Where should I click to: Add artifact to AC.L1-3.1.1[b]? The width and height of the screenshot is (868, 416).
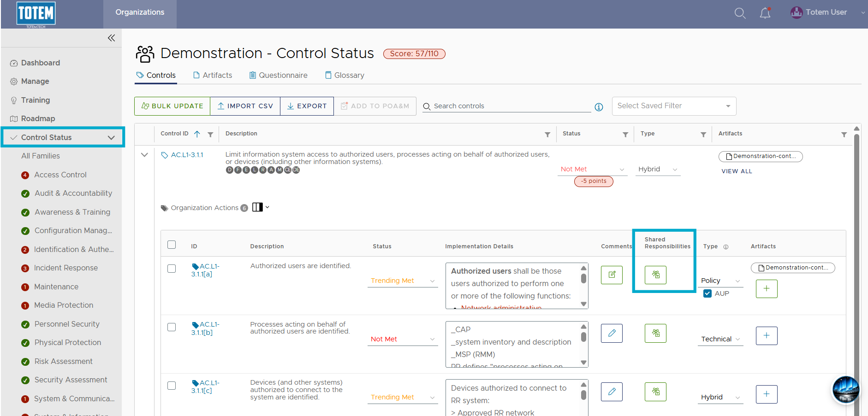[x=767, y=336]
